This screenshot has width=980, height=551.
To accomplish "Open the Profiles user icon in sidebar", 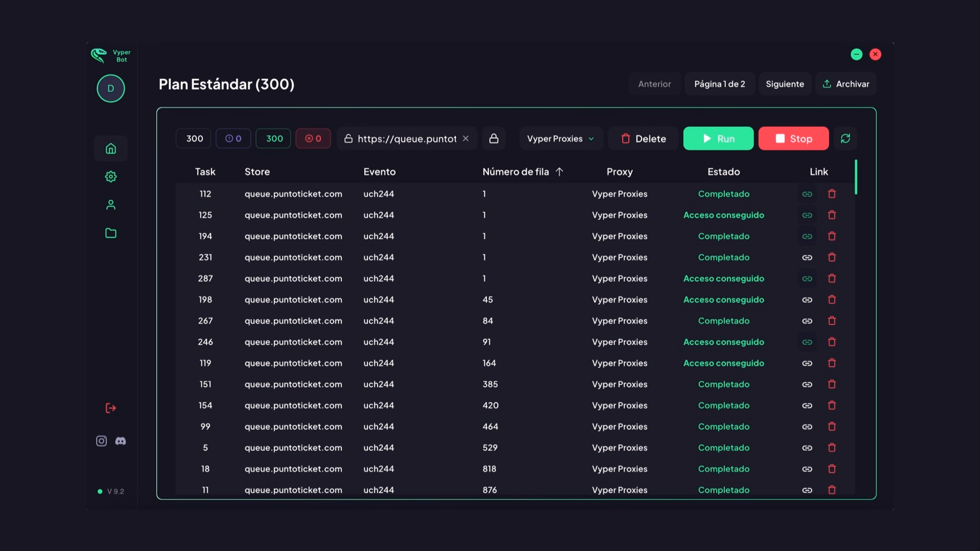I will pyautogui.click(x=111, y=205).
